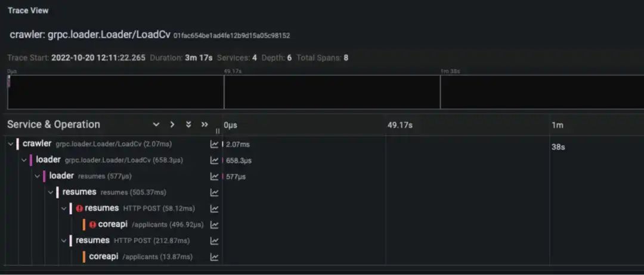Click the Duration 3m 17s value
Image resolution: width=644 pixels, height=275 pixels.
coord(199,58)
